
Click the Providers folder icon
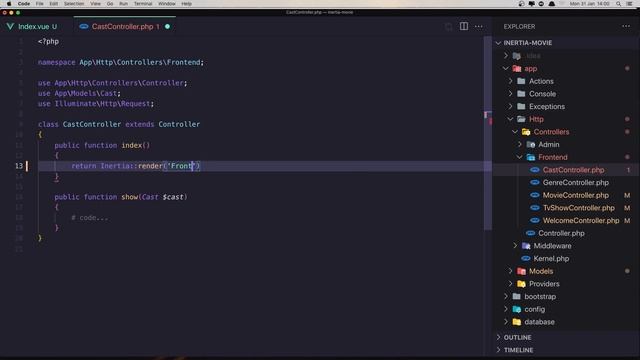tap(521, 284)
